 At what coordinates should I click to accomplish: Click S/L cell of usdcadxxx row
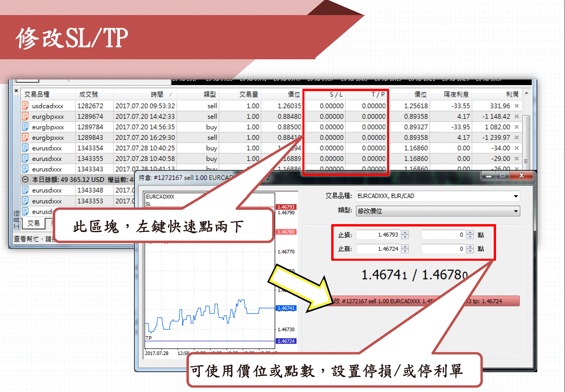pos(325,106)
